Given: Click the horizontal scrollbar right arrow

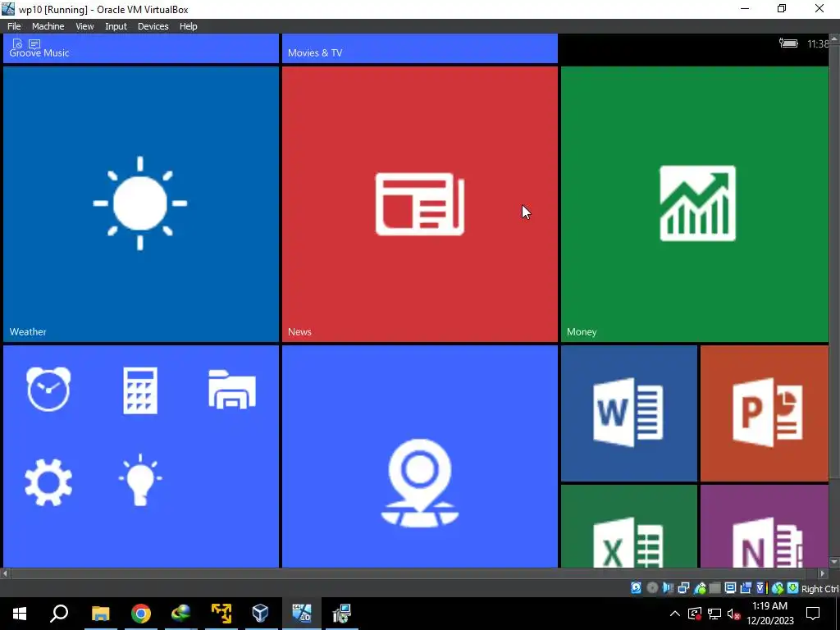Looking at the screenshot, I should point(822,573).
